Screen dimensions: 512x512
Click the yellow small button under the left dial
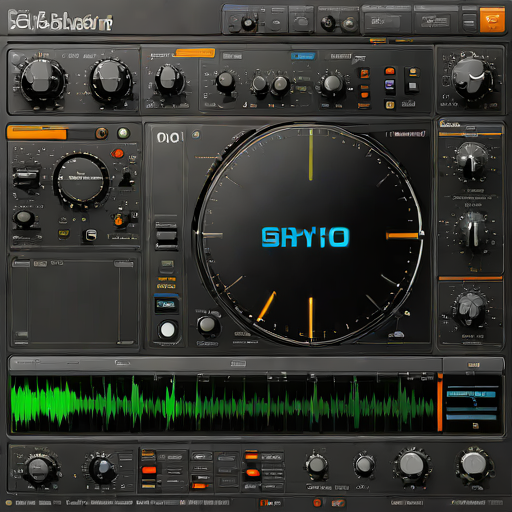coord(64,233)
